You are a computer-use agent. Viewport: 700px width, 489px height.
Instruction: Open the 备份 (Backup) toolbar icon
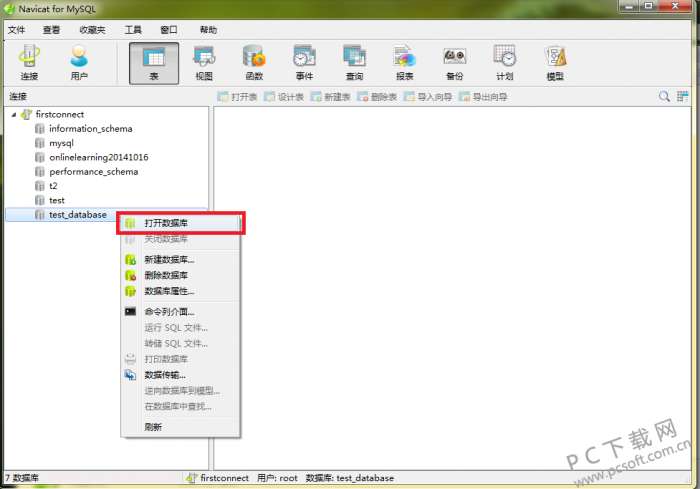(454, 63)
